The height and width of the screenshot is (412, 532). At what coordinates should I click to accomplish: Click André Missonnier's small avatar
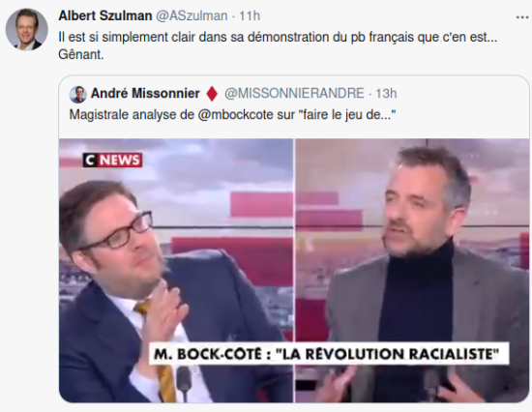(x=78, y=94)
